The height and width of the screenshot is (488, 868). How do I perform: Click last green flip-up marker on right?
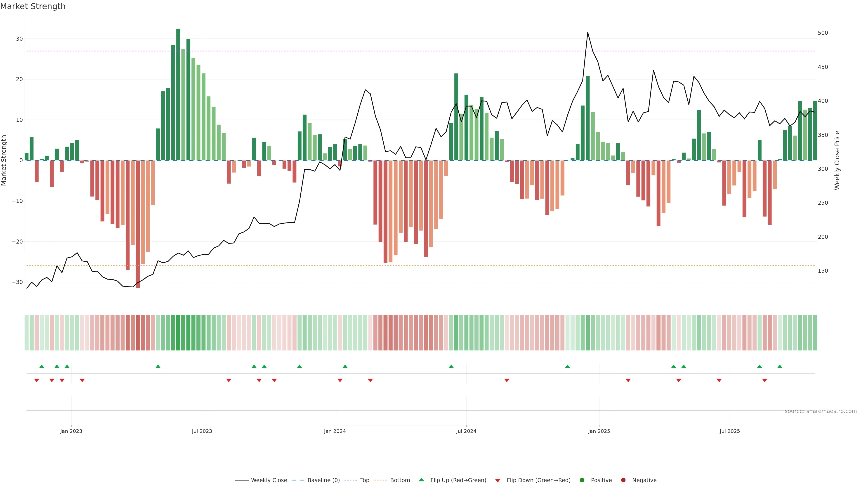tap(780, 366)
